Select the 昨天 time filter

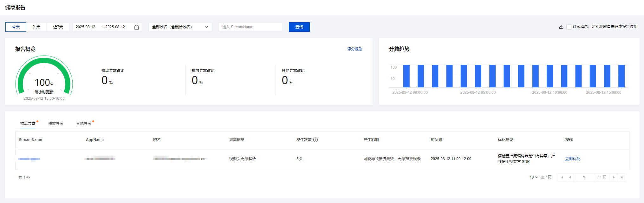pyautogui.click(x=36, y=27)
